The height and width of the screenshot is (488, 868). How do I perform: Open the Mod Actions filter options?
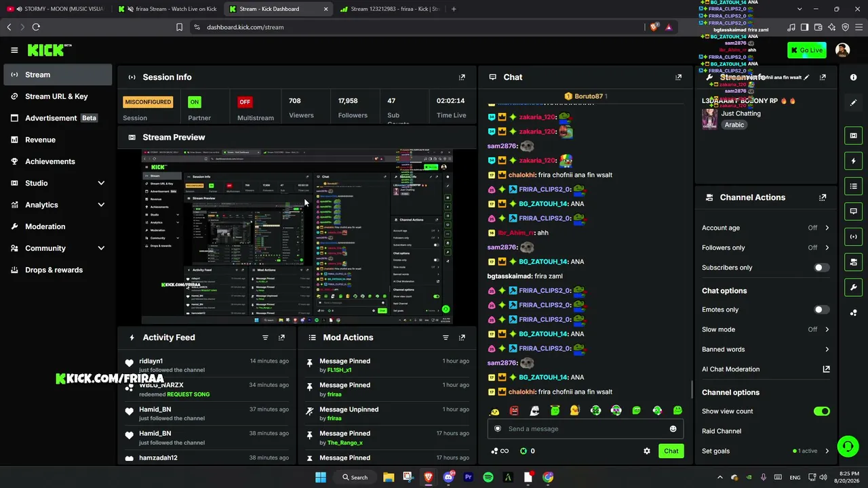tap(446, 338)
